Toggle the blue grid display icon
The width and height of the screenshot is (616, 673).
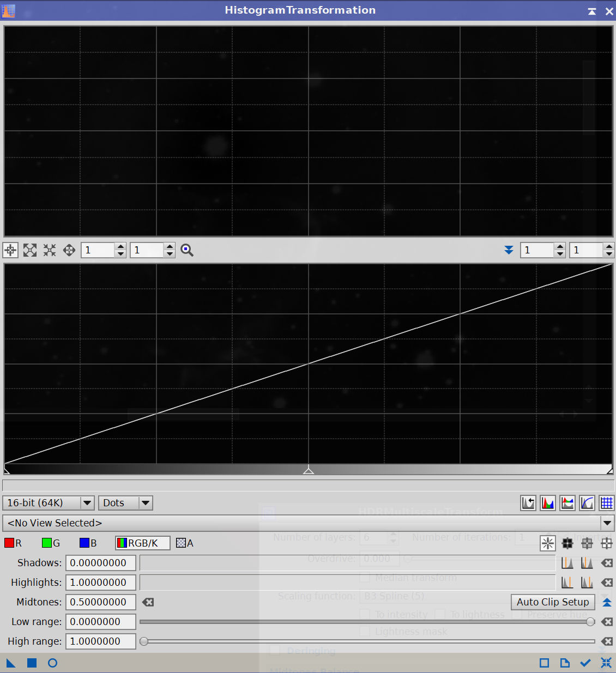click(x=607, y=503)
